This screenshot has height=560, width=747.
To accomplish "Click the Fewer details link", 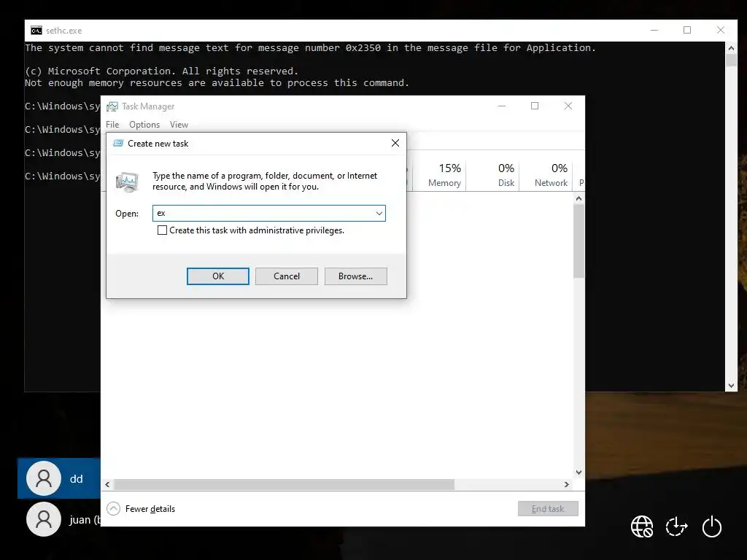I will 150,508.
